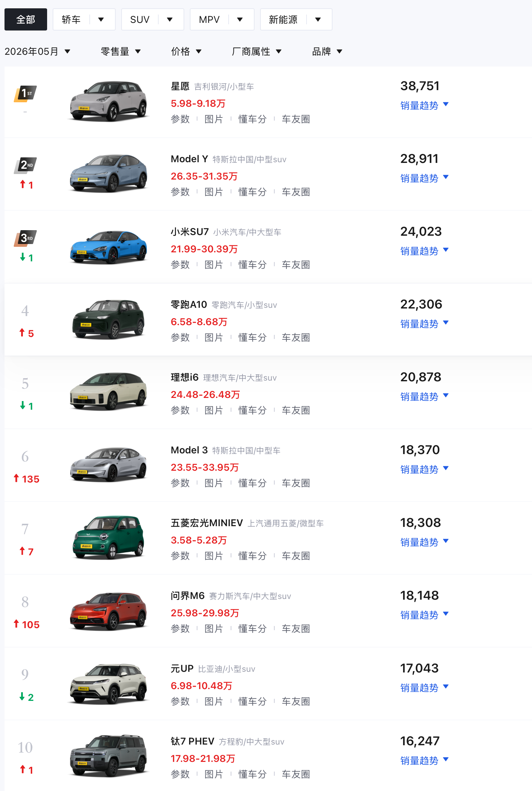Expand 销量趋势 for 钛7 PHEV

[x=424, y=760]
